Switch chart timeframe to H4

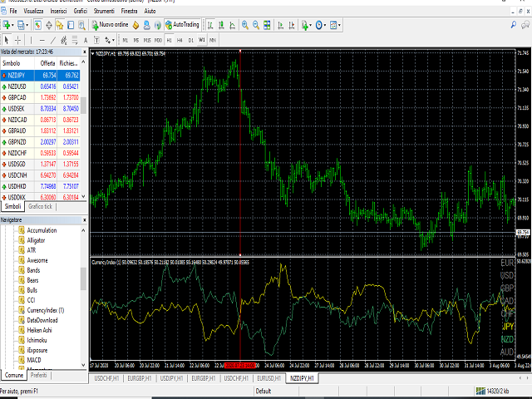pos(180,39)
